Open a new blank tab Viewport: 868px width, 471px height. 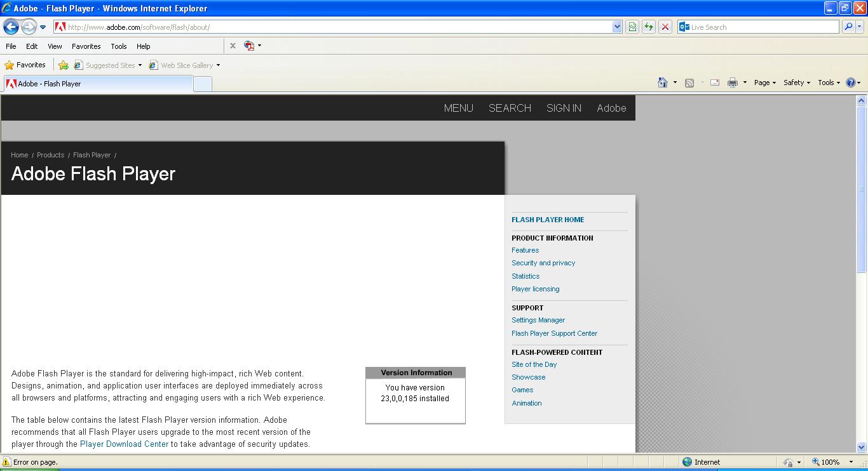pyautogui.click(x=203, y=84)
